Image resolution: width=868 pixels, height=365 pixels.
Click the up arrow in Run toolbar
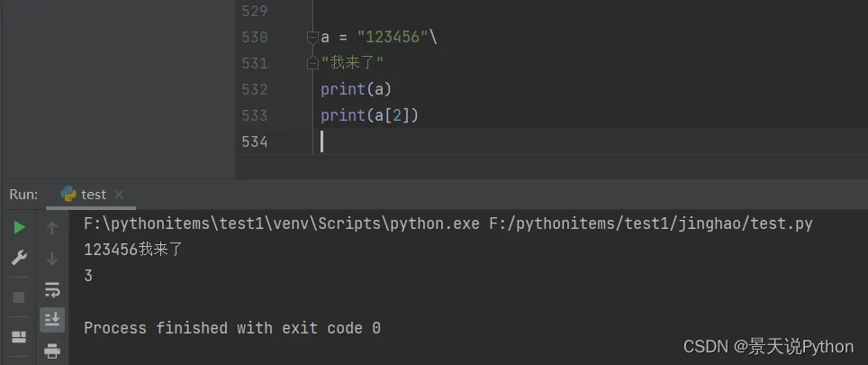pyautogui.click(x=52, y=228)
